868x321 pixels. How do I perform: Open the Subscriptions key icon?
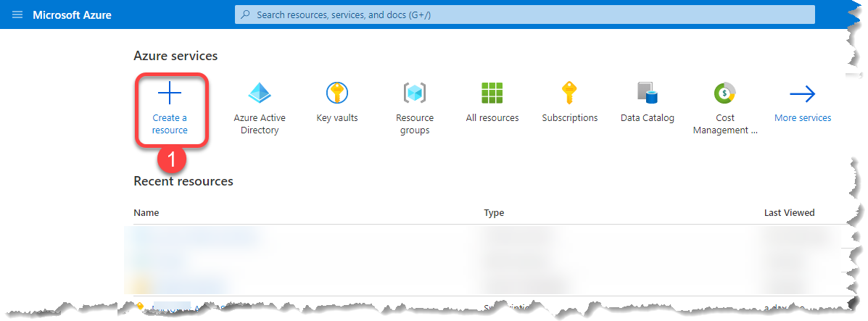570,93
